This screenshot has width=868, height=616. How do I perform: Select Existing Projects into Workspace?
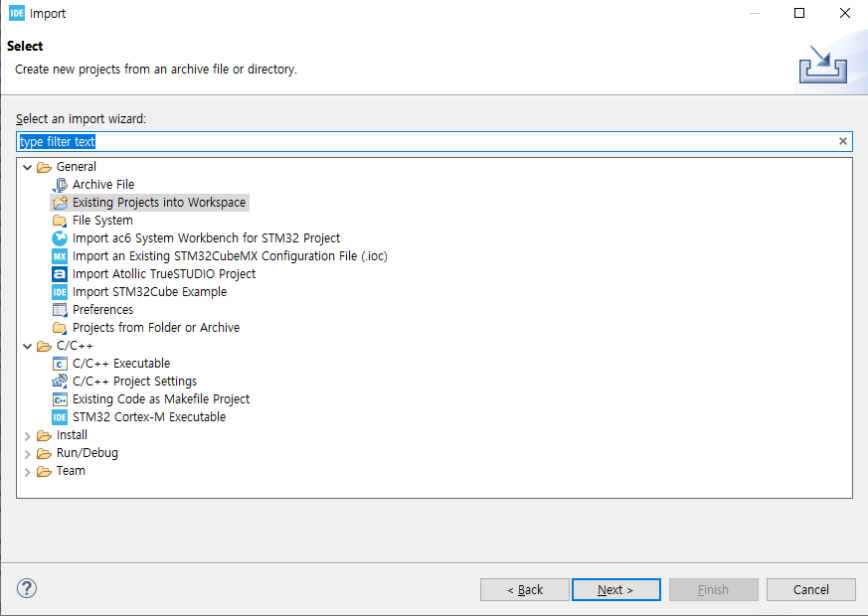[x=159, y=203]
